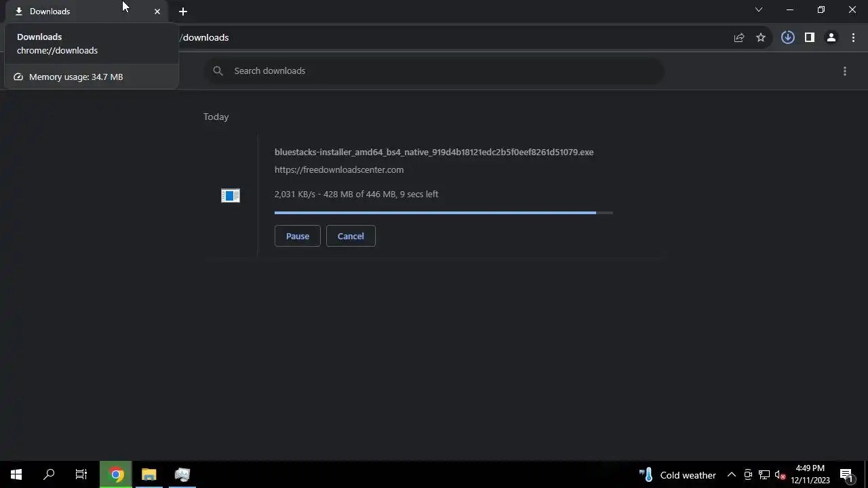
Task: Switch to Chrome on the taskbar
Action: coord(117,474)
